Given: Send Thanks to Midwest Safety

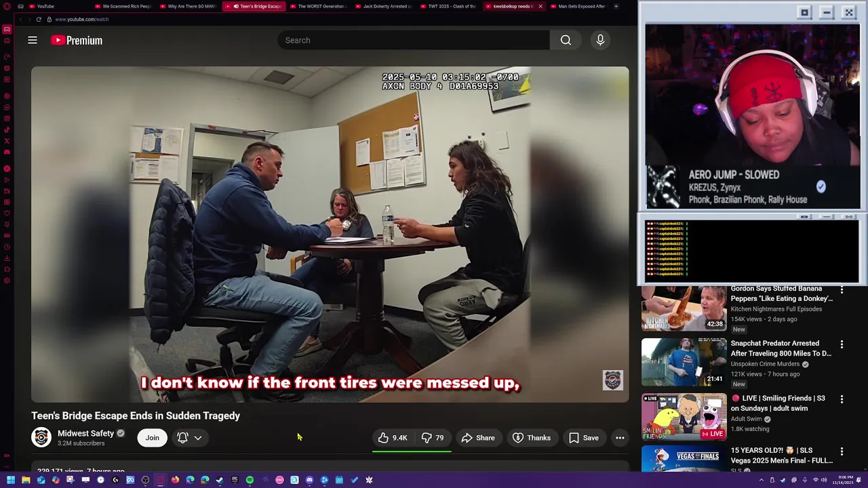Looking at the screenshot, I should coord(531,438).
